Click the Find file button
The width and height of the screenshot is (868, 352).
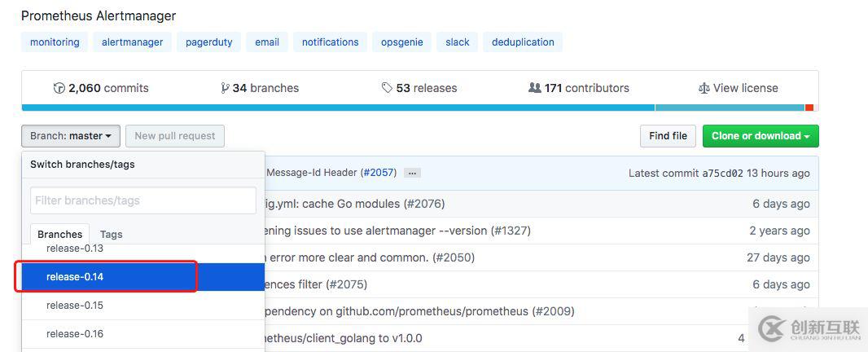(669, 136)
